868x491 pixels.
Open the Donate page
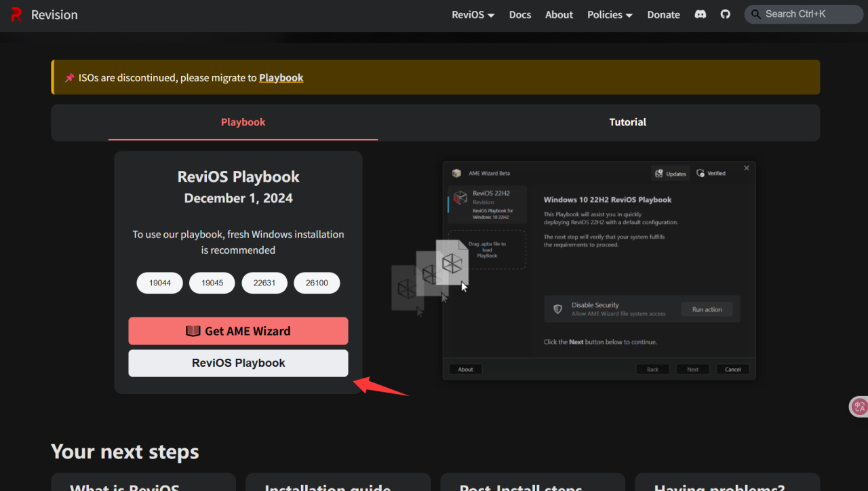click(664, 14)
